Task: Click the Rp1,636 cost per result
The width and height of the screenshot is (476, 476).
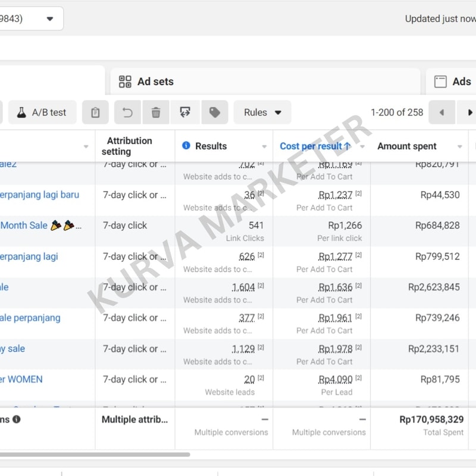Action: coord(335,287)
